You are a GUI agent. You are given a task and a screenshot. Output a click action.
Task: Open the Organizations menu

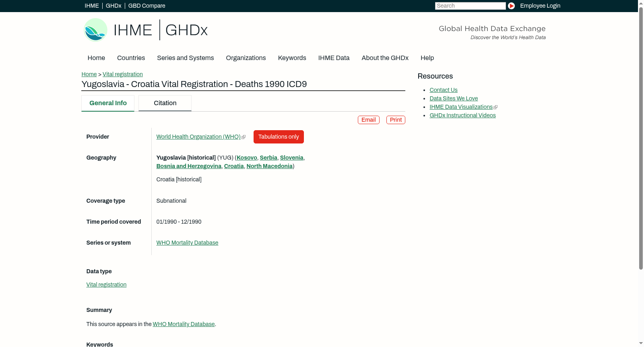coord(246,58)
